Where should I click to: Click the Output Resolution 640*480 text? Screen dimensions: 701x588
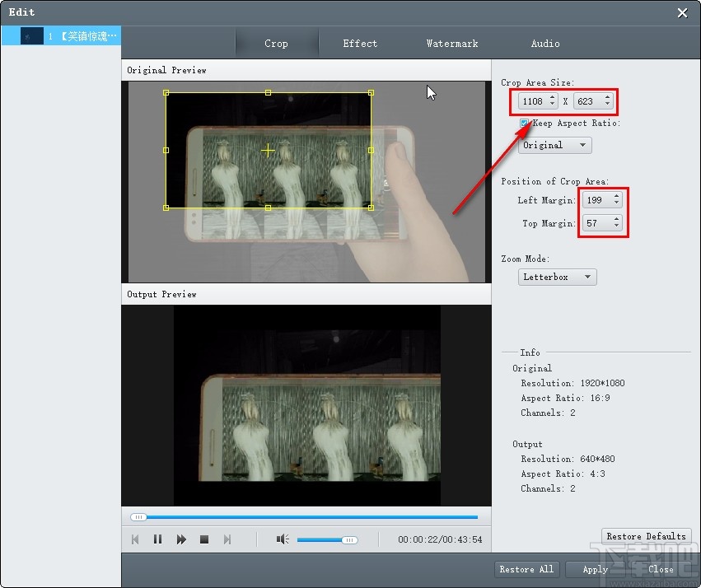pos(568,459)
